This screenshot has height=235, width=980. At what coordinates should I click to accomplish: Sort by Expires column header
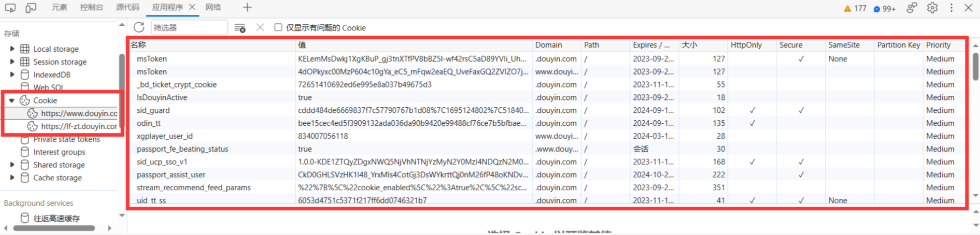coord(654,45)
